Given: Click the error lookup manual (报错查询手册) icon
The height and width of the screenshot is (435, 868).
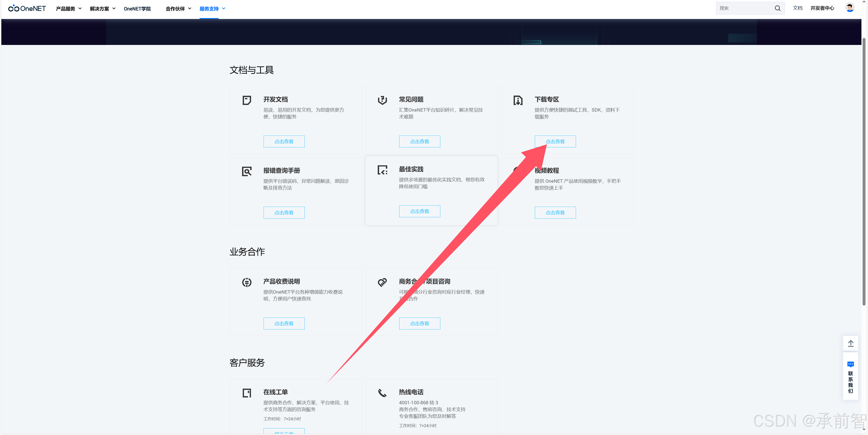Looking at the screenshot, I should [x=247, y=171].
